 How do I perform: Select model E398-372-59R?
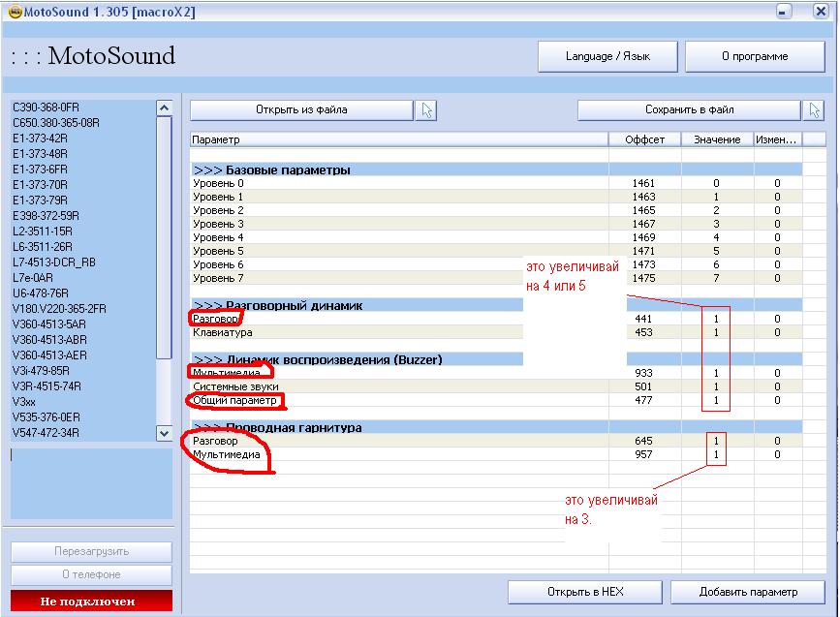click(x=46, y=216)
